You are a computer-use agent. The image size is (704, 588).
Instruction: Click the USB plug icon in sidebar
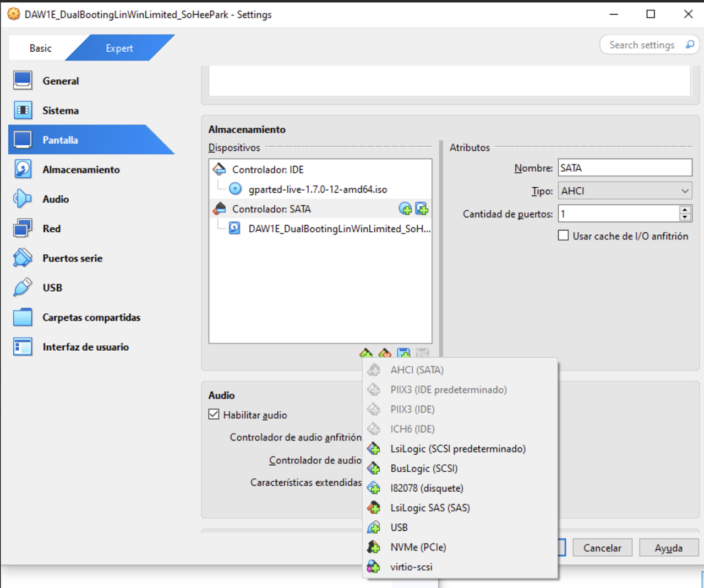pyautogui.click(x=23, y=288)
